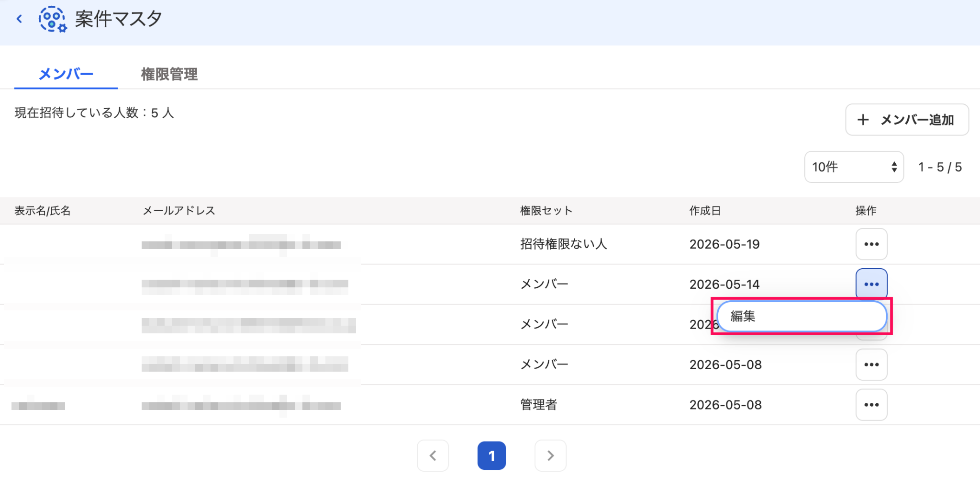Go back using the header chevron

(20, 19)
